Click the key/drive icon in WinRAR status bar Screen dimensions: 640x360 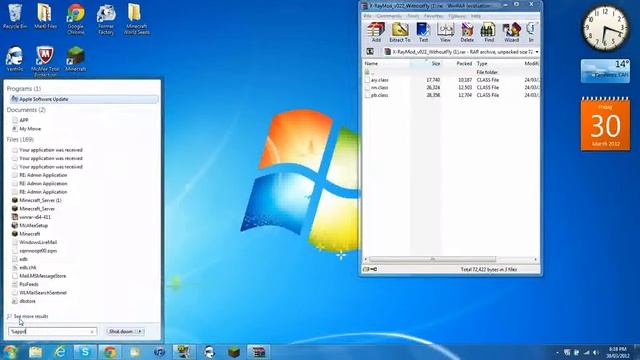point(370,269)
